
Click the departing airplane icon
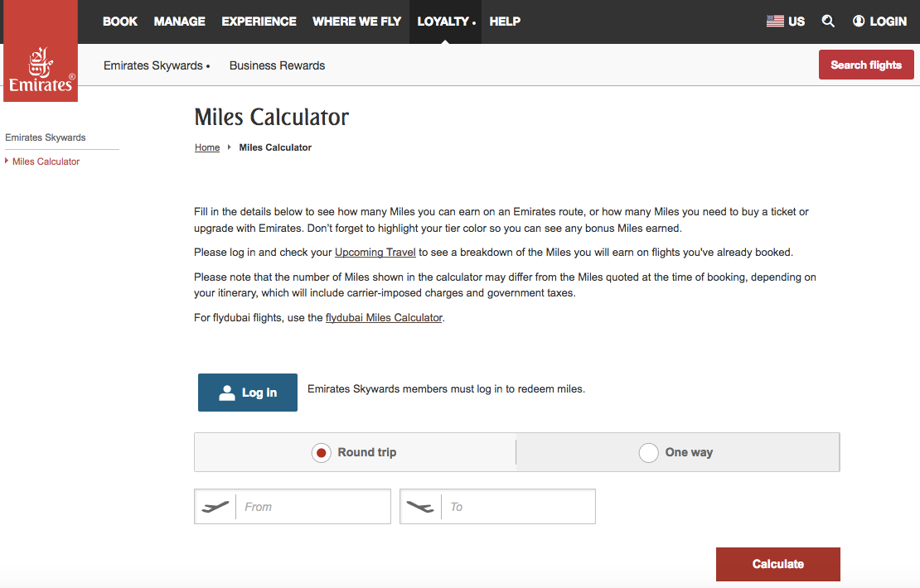pos(215,507)
